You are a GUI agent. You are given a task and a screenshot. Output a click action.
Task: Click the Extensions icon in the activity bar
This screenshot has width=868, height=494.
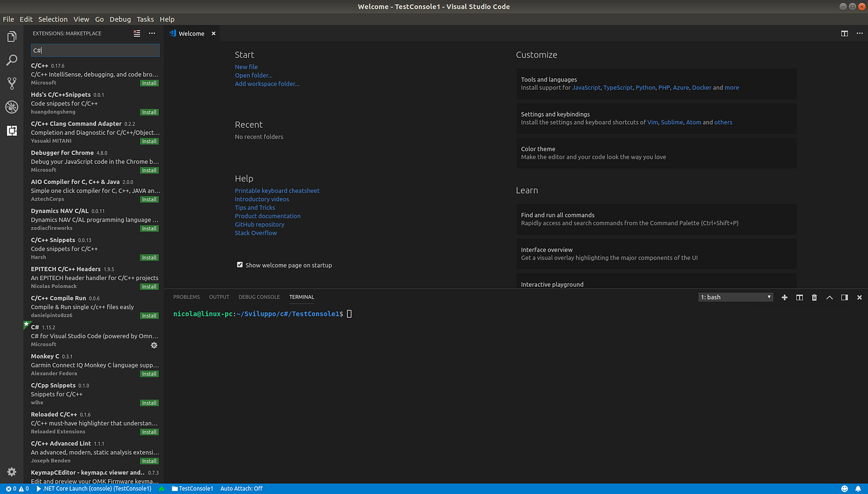(11, 130)
